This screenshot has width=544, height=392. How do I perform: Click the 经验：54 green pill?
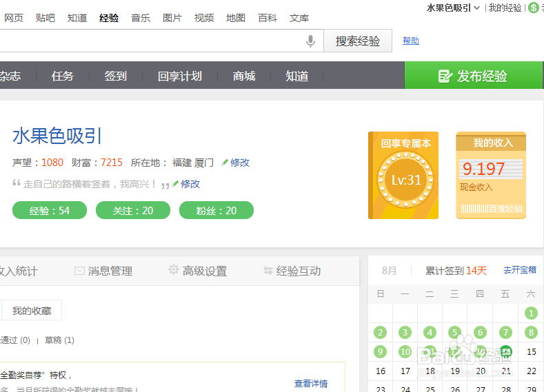point(50,210)
